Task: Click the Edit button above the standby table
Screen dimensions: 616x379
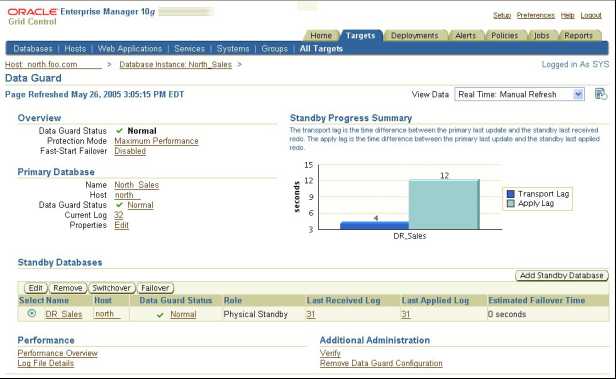Action: coord(35,288)
